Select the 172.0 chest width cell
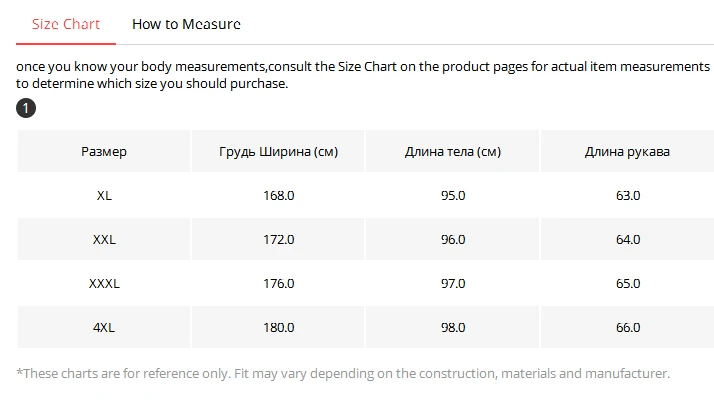714x413 pixels. (x=278, y=240)
